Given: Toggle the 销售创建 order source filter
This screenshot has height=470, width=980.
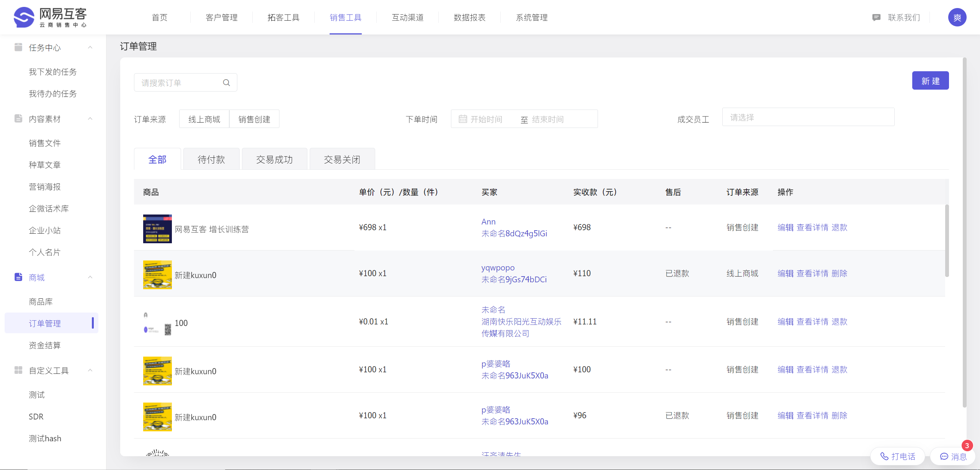Looking at the screenshot, I should [x=254, y=119].
